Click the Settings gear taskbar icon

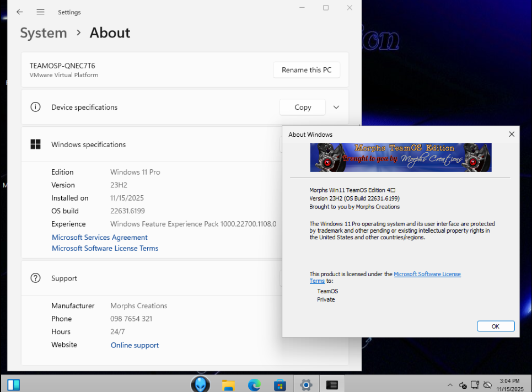tap(306, 385)
